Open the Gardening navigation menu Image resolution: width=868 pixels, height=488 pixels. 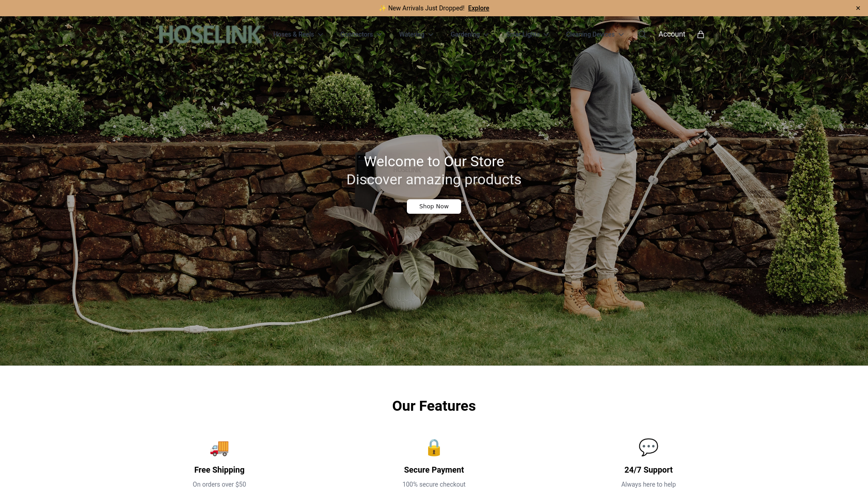coord(469,34)
